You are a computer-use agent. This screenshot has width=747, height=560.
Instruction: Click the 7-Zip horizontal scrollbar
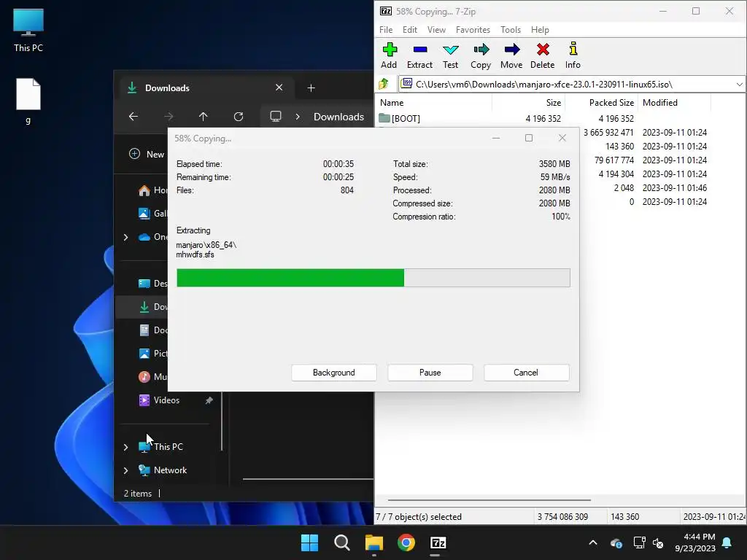point(489,500)
